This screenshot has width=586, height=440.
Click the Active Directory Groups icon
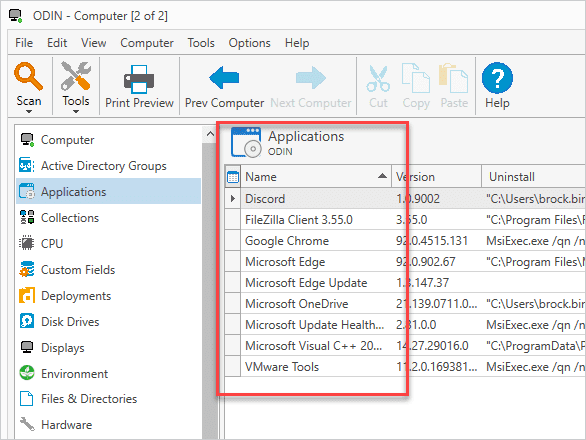click(27, 165)
